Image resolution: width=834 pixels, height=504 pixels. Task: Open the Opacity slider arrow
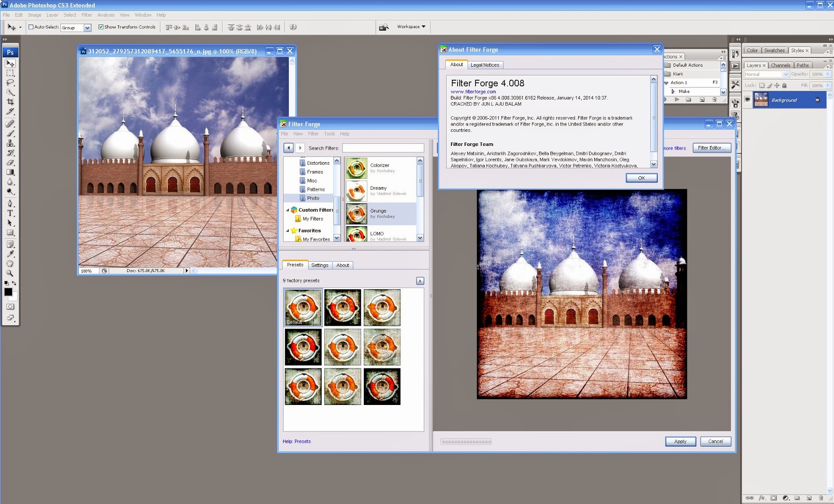click(828, 75)
